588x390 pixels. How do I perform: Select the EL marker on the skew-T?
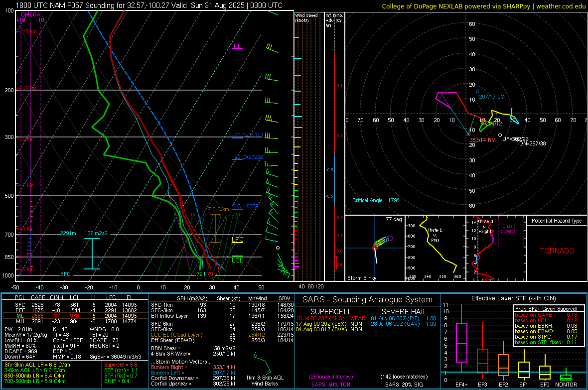(237, 46)
